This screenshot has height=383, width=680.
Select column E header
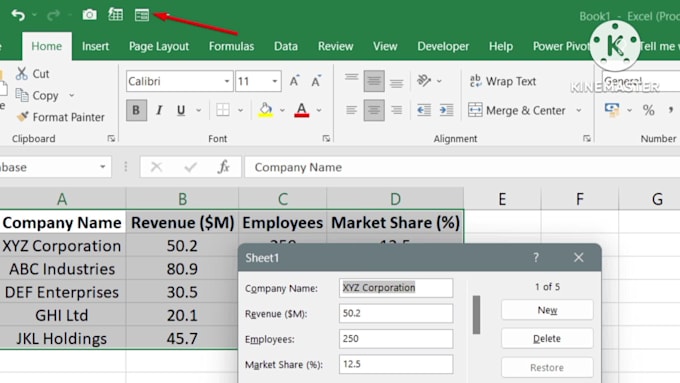click(x=502, y=199)
